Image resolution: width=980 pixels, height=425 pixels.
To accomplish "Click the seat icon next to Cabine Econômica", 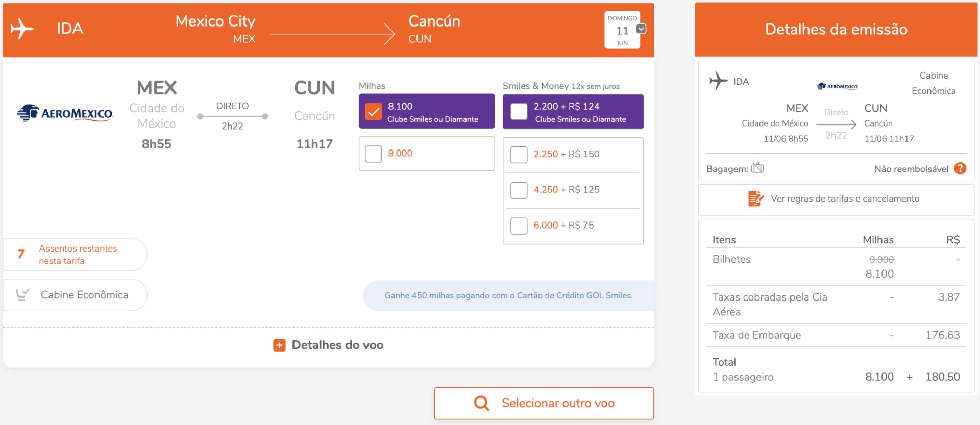I will pyautogui.click(x=22, y=294).
